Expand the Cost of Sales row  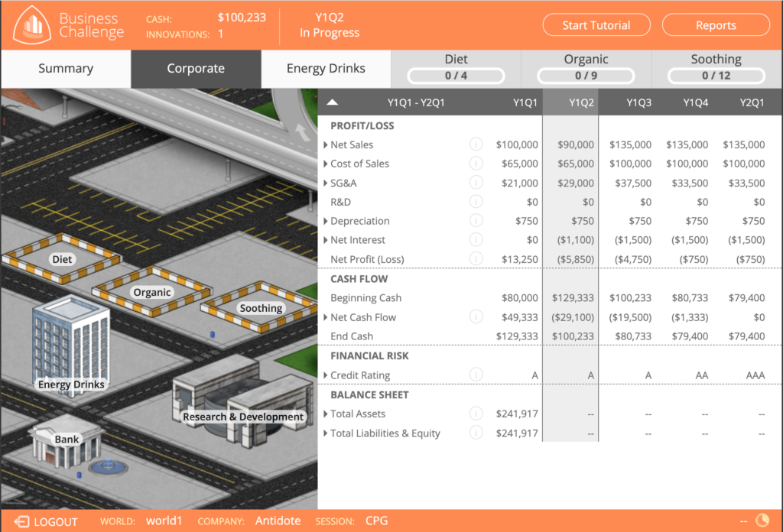click(x=325, y=164)
